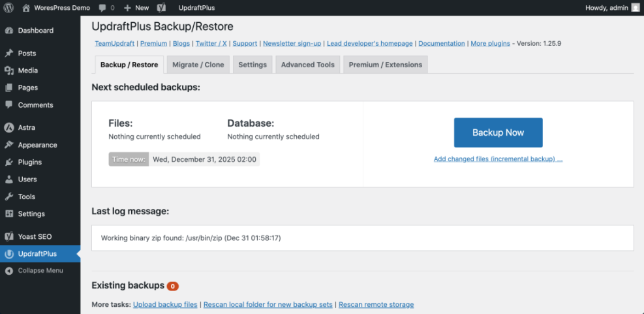Click the Appearance brush icon
Viewport: 644px width, 314px height.
click(x=9, y=145)
